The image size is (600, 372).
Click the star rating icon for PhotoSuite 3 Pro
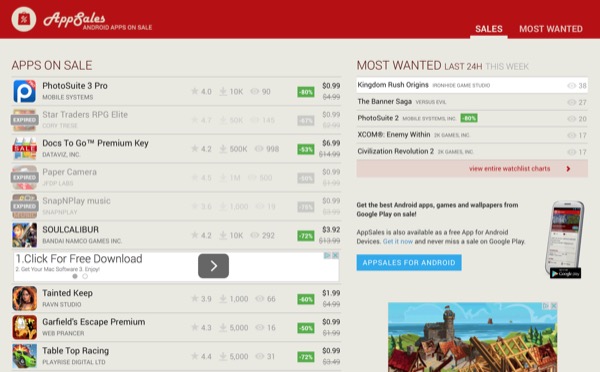click(x=195, y=91)
